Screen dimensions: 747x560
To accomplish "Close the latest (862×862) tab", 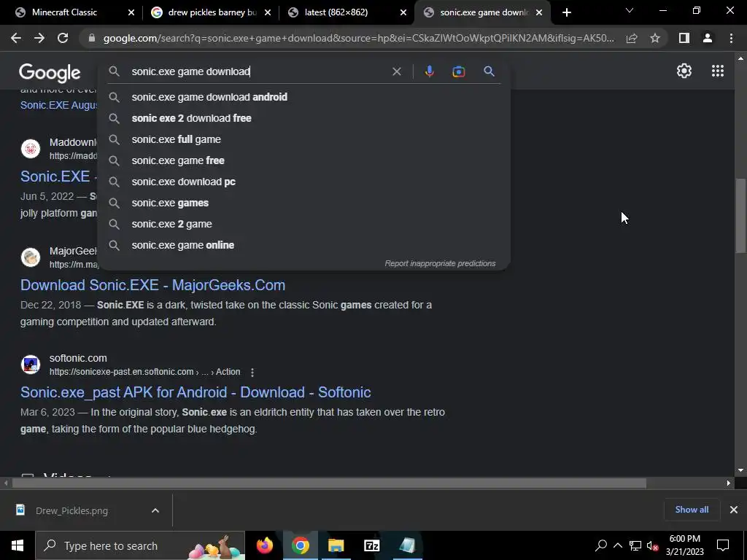I will coord(403,12).
